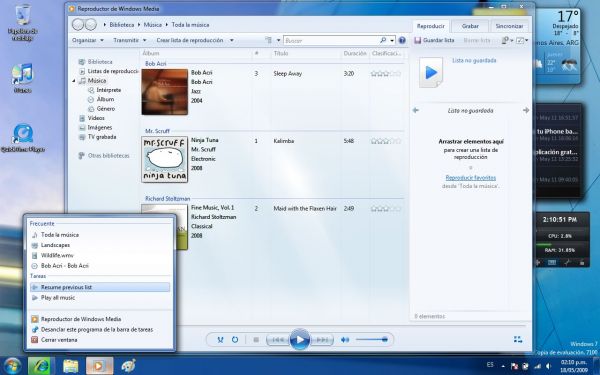Open the Organizar dropdown menu

click(88, 40)
